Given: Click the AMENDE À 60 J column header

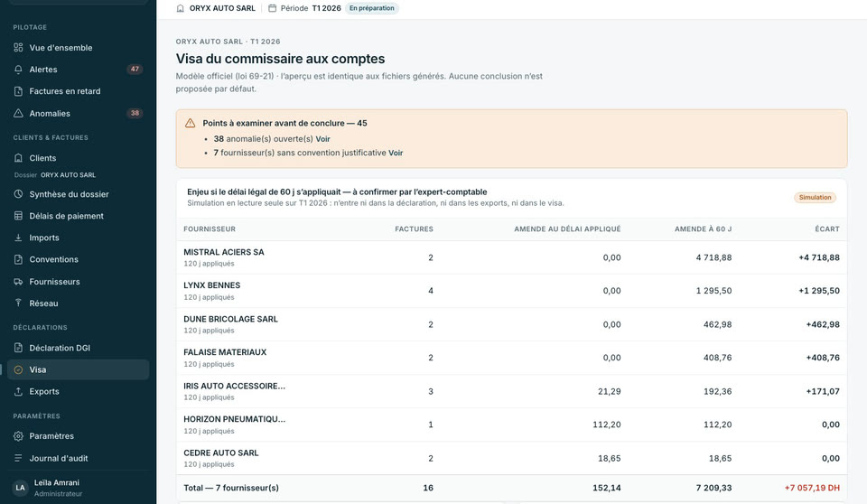Looking at the screenshot, I should pos(703,229).
